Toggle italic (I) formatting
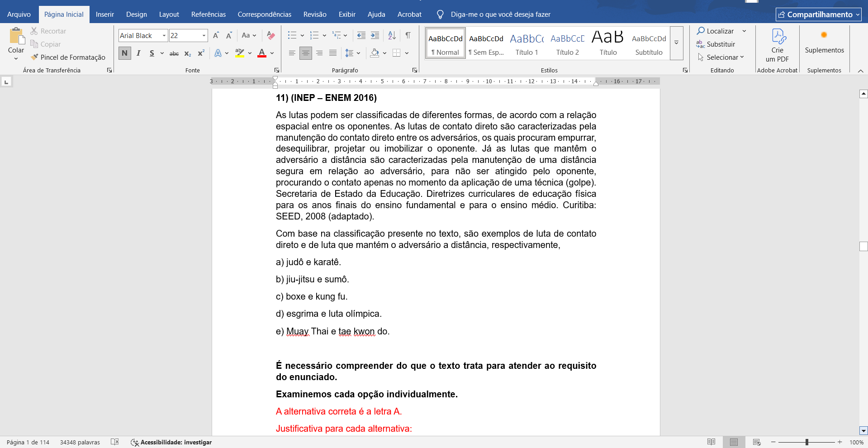Viewport: 868px width, 448px height. click(138, 53)
